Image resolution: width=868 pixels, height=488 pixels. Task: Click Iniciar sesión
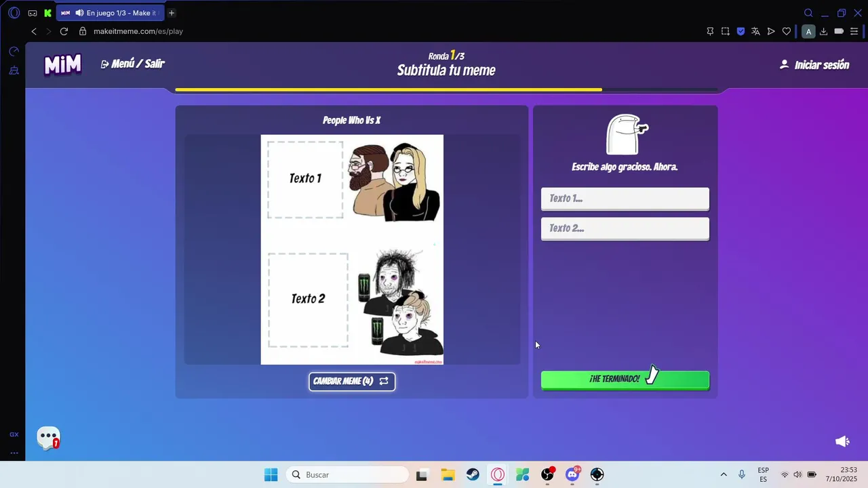click(814, 65)
